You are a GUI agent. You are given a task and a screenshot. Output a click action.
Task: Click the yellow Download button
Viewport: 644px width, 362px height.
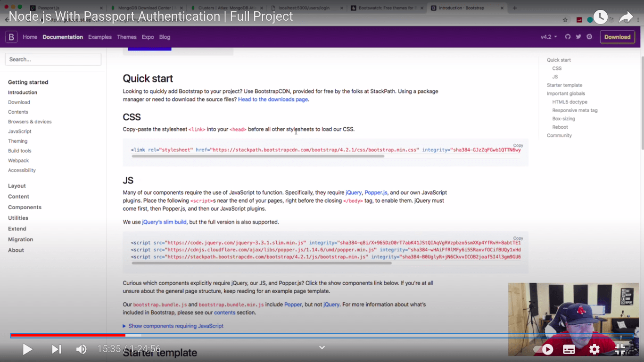pos(617,37)
